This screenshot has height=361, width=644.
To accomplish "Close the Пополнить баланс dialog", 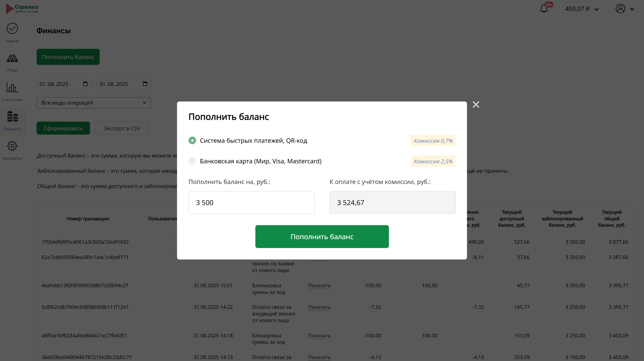I will tap(476, 105).
